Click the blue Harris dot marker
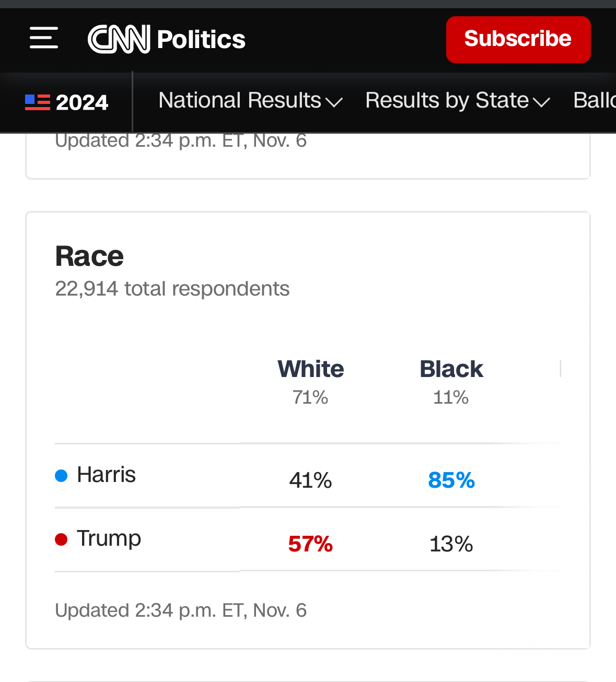This screenshot has width=616, height=682. [61, 476]
